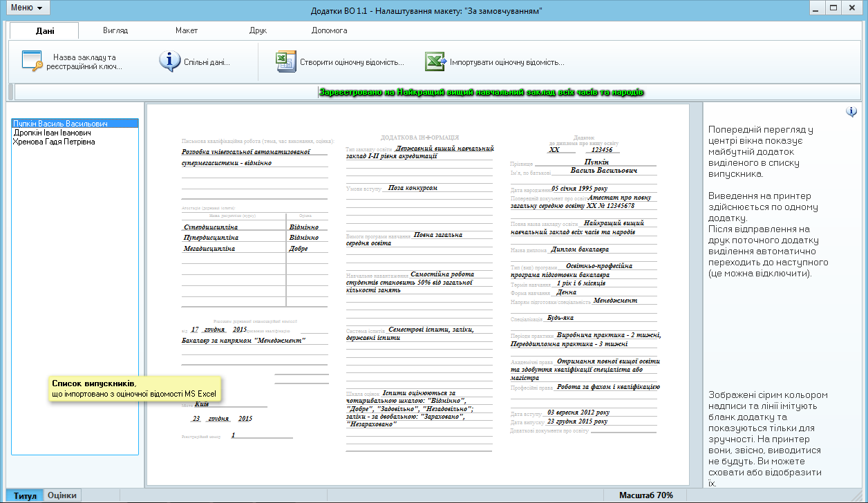Open the Макет ribbon tab
The width and height of the screenshot is (868, 503).
[x=187, y=30]
